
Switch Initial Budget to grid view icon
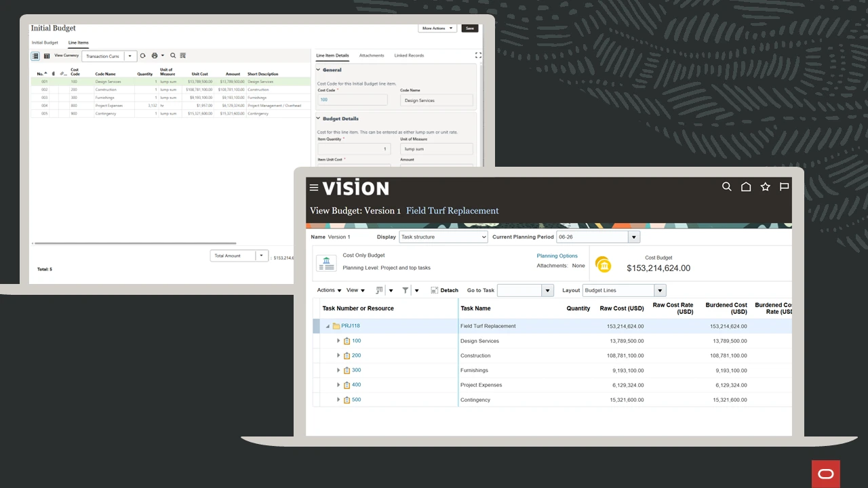pyautogui.click(x=47, y=56)
